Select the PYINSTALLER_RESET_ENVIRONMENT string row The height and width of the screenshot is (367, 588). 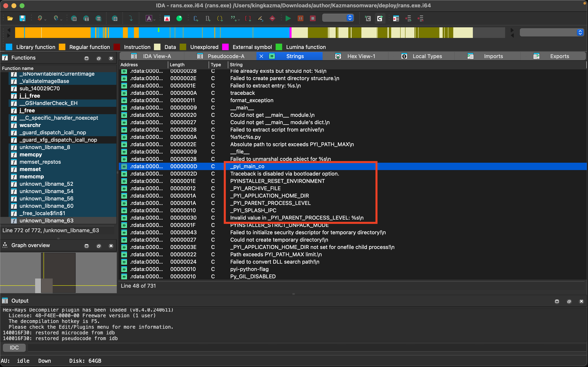click(x=277, y=181)
